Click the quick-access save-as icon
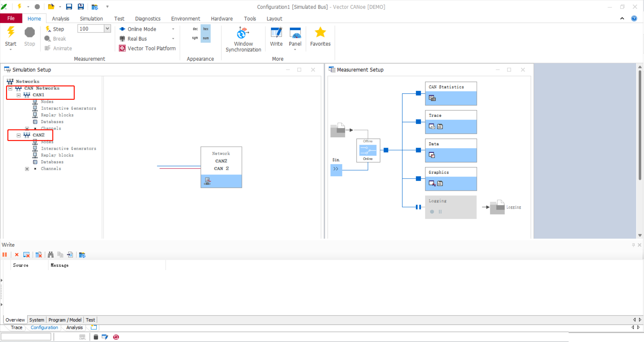644x342 pixels. coord(81,7)
